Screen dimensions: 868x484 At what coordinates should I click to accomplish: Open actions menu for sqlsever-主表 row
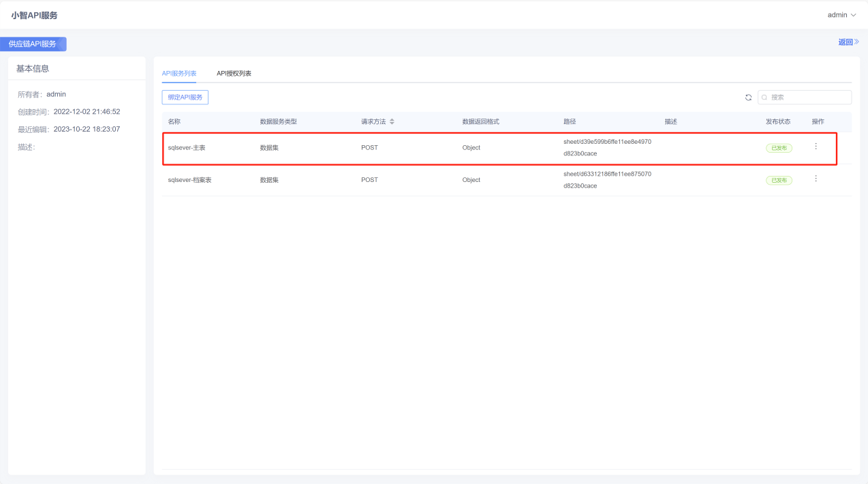816,146
